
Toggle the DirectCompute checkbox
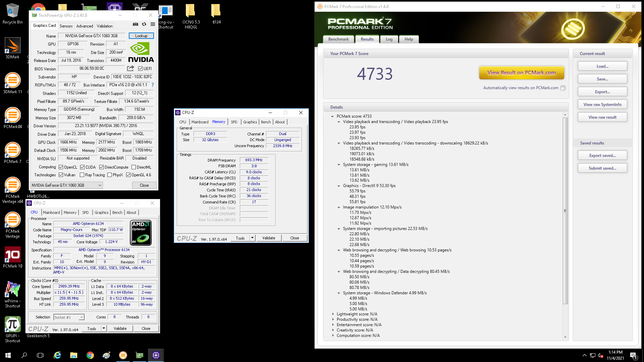pos(101,167)
